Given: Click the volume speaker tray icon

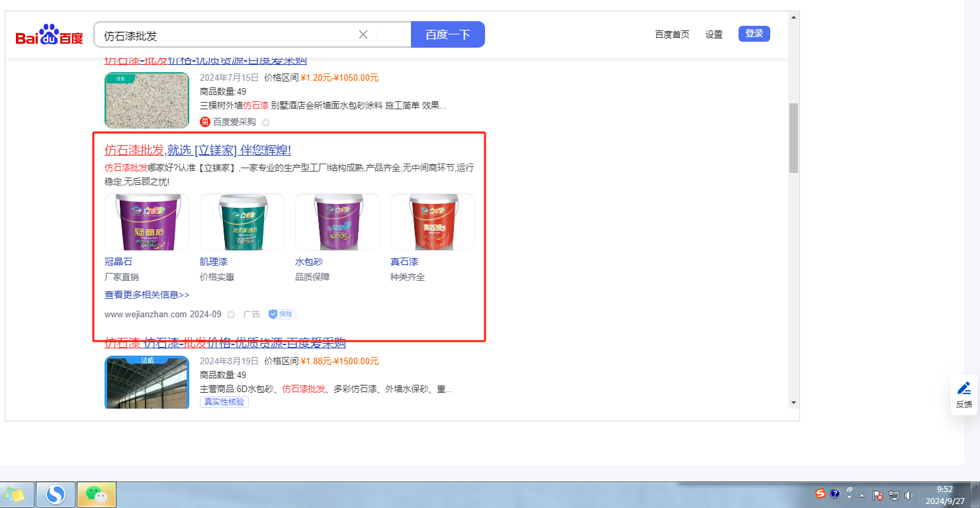Looking at the screenshot, I should click(910, 495).
